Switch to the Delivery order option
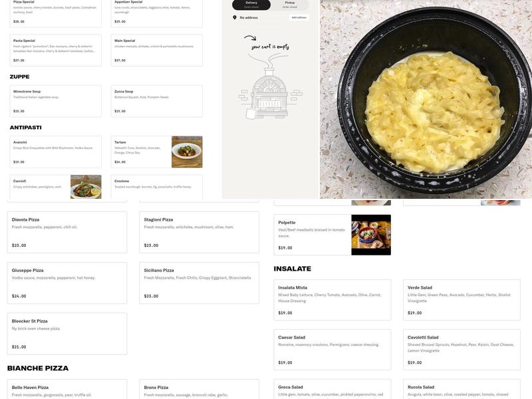532x399 pixels. tap(251, 5)
